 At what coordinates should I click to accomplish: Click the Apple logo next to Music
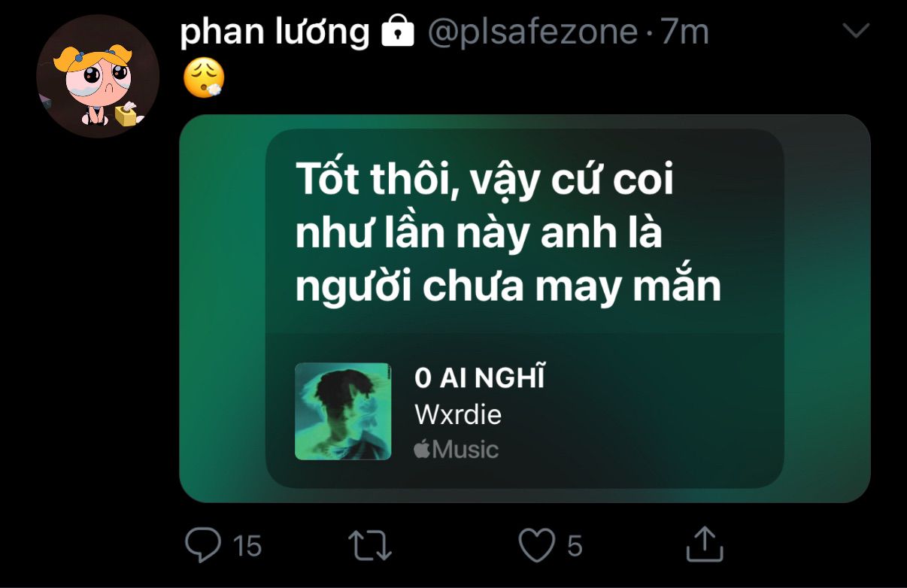422,450
